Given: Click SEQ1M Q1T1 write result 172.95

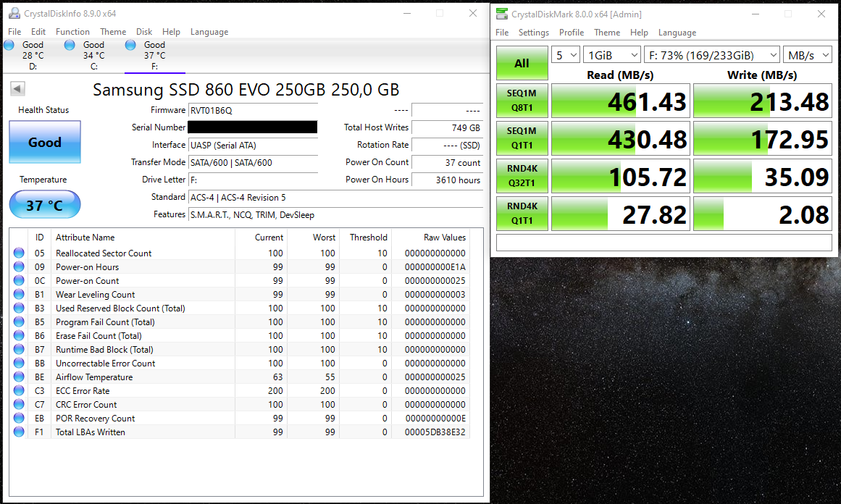Looking at the screenshot, I should pos(763,138).
